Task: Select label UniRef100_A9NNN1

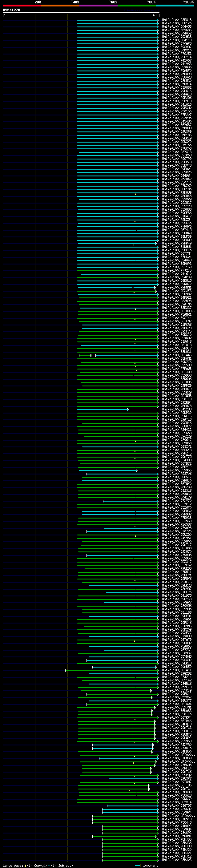Action: 177,287
